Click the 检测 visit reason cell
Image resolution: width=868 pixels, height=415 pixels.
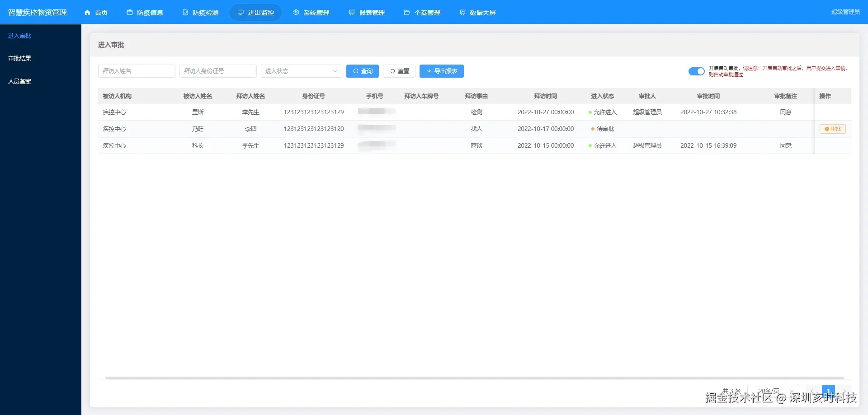point(476,112)
